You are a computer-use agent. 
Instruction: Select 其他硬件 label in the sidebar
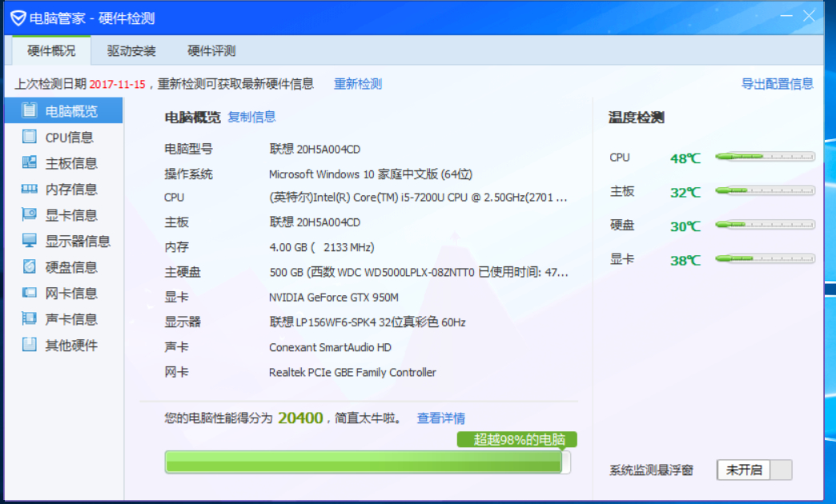pos(71,346)
